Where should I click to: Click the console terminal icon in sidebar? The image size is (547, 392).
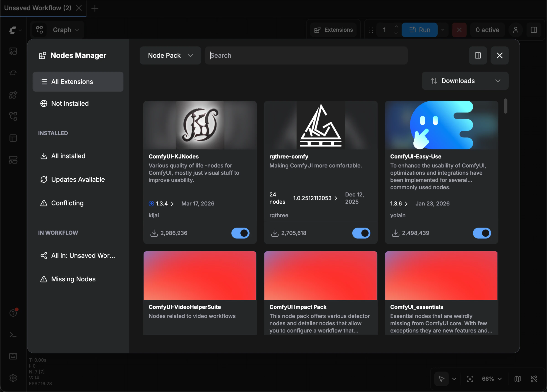(13, 335)
